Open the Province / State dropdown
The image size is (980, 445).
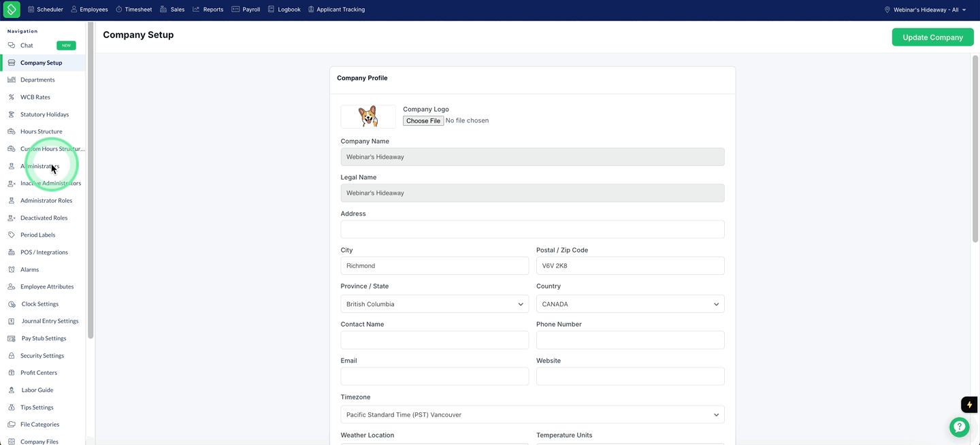pos(435,304)
